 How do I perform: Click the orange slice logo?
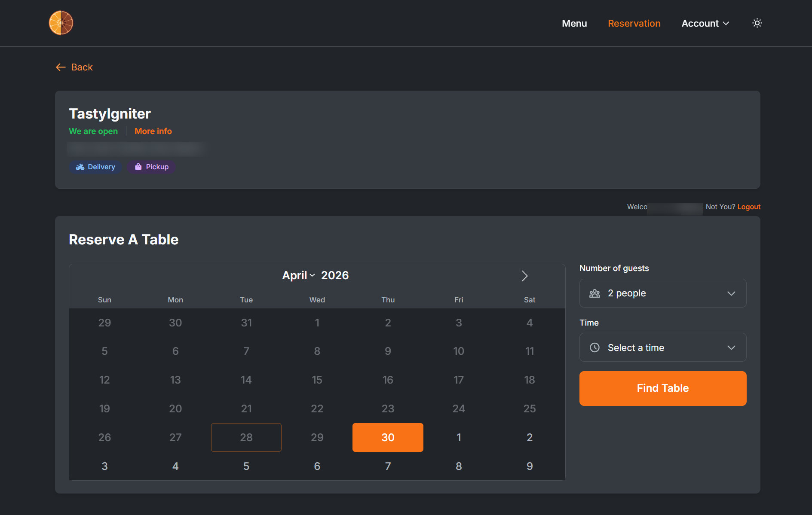point(61,23)
